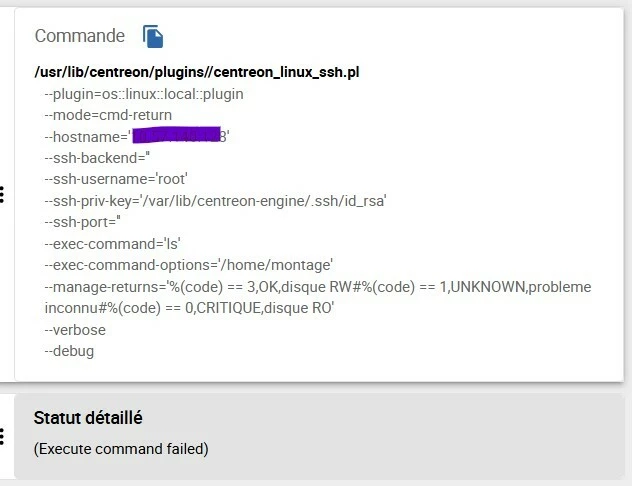Click the --mode=cmd-return option text
The width and height of the screenshot is (632, 486).
coord(108,115)
